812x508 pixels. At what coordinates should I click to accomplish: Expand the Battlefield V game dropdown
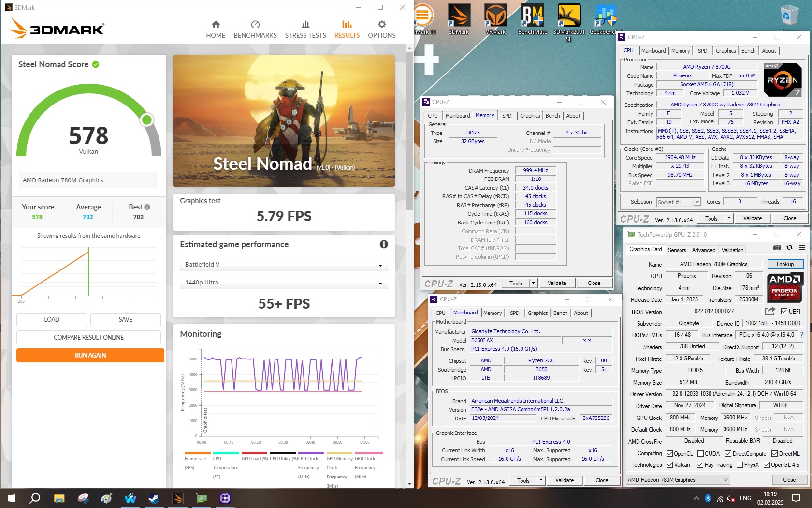point(284,264)
